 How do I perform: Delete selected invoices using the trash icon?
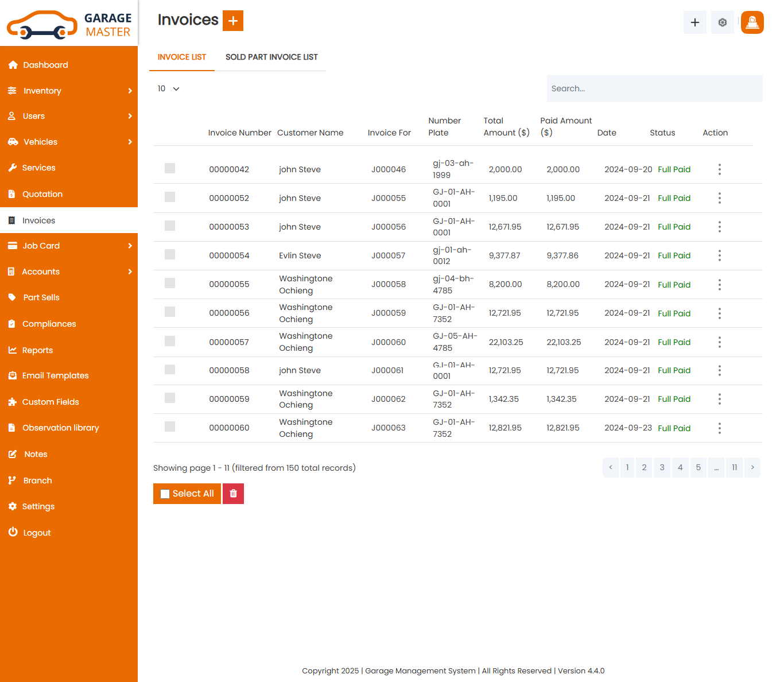(x=233, y=493)
